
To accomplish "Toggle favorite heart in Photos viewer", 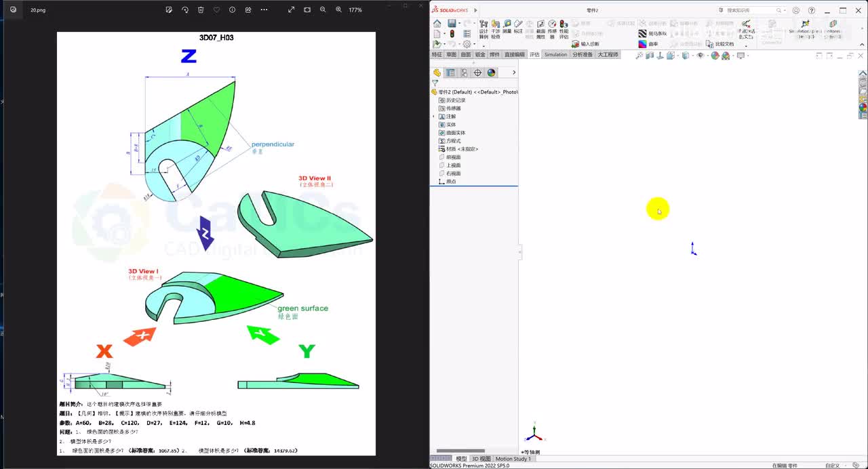I will [x=216, y=10].
